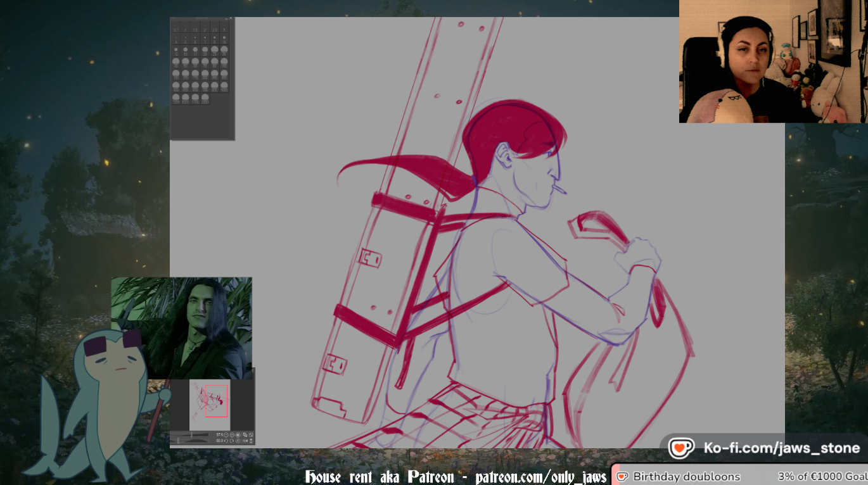This screenshot has width=868, height=485.
Task: Click zoom out in the Navigator
Action: 226,435
